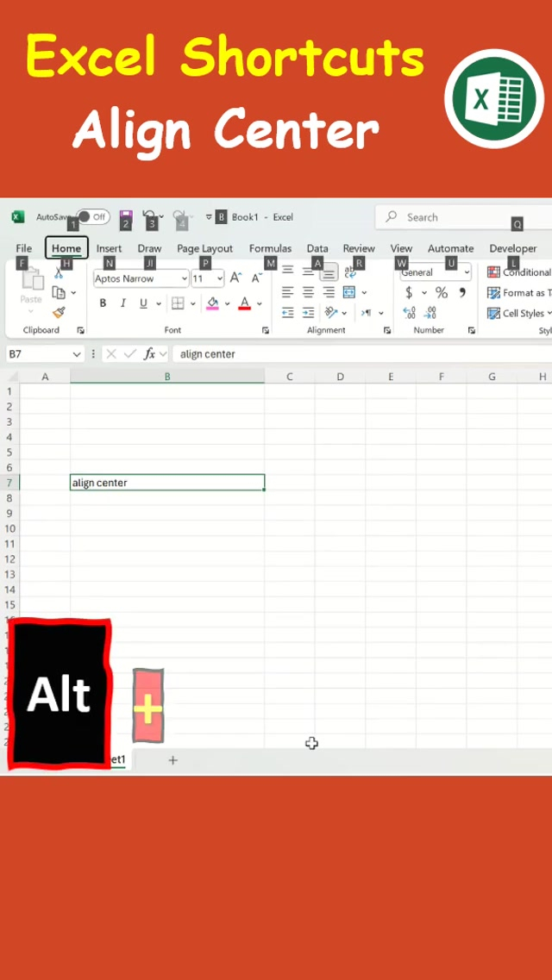The width and height of the screenshot is (552, 980).
Task: Open Cell Styles gallery
Action: coord(519,314)
